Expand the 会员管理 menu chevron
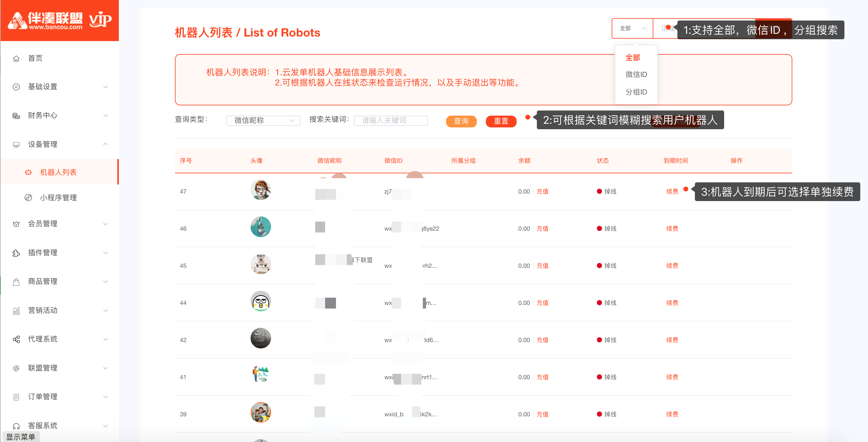Viewport: 868px width, 442px height. 106,224
